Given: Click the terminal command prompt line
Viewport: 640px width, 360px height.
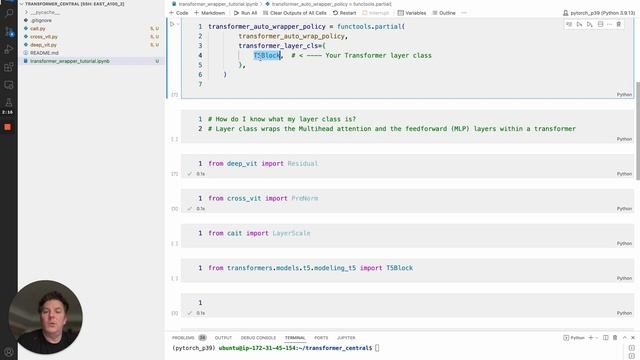Looking at the screenshot, I should pos(276,348).
